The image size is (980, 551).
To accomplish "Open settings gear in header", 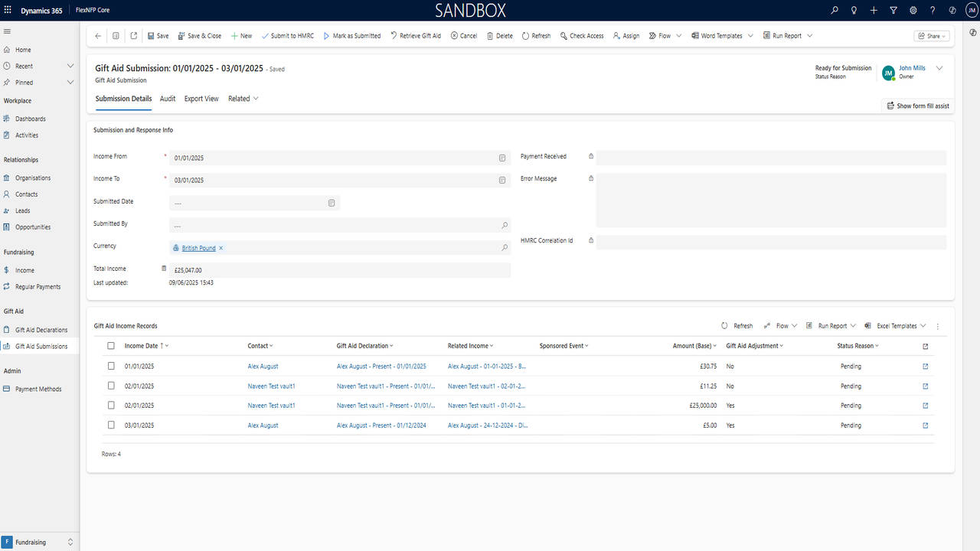I will 913,11.
